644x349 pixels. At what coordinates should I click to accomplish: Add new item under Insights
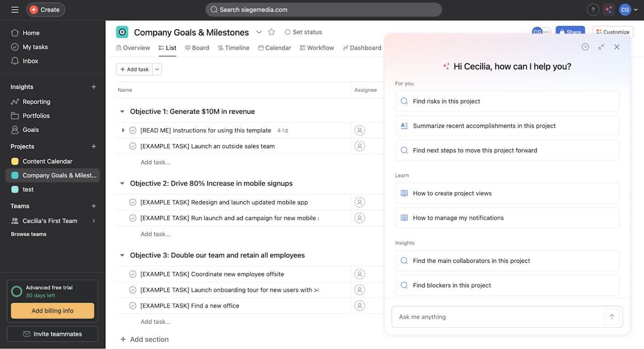pyautogui.click(x=94, y=87)
